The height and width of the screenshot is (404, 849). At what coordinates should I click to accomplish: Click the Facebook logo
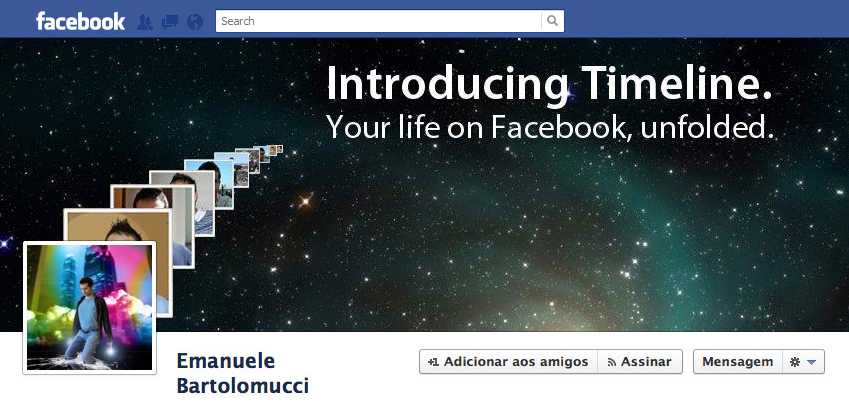coord(80,21)
